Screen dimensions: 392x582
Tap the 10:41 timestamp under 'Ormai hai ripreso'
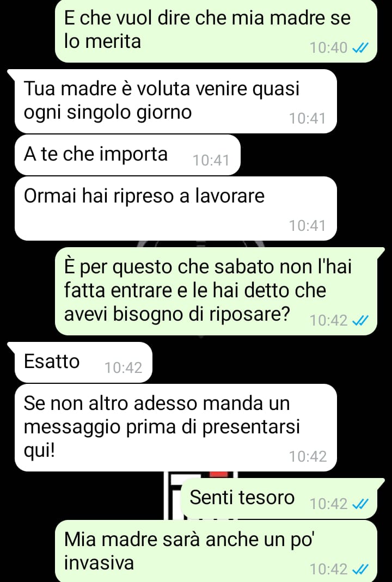(x=308, y=226)
